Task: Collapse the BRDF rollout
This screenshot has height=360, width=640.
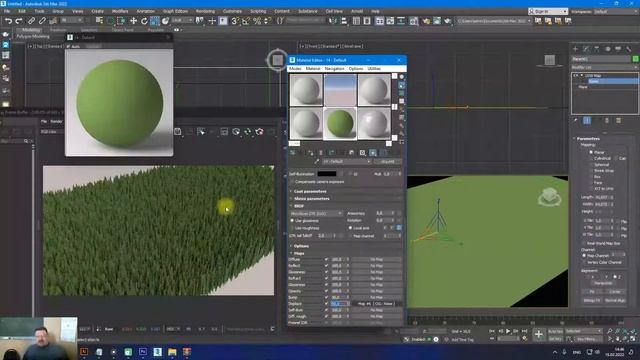Action: pyautogui.click(x=299, y=206)
